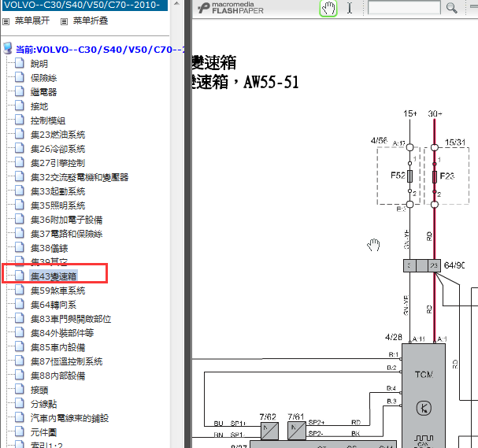
Task: Click the VOLVO C30/S40/V50/C70 title bar
Action: click(85, 5)
